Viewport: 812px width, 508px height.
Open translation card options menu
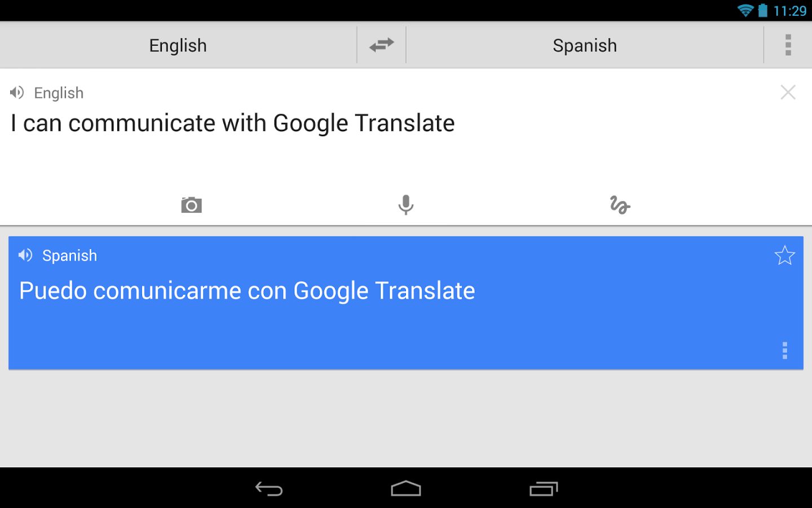pos(784,351)
